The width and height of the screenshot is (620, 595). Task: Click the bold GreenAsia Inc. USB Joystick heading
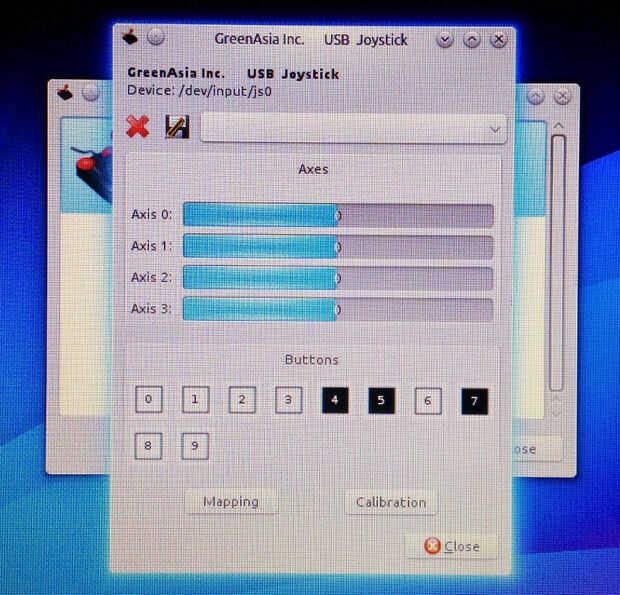(x=233, y=74)
